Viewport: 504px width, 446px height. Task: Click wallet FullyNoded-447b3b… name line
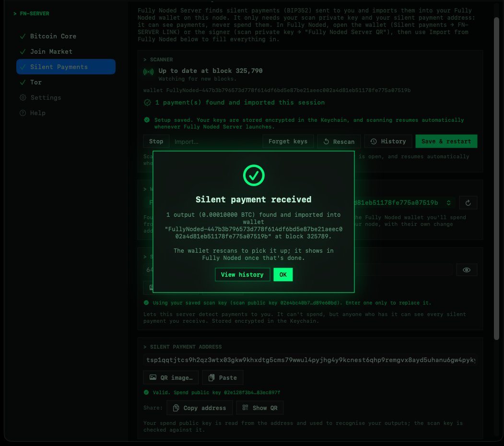coord(277,90)
